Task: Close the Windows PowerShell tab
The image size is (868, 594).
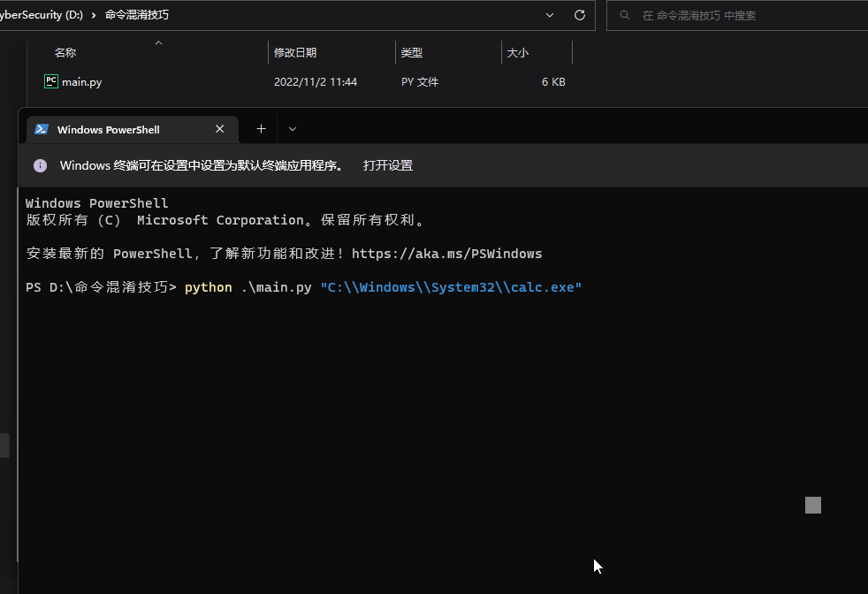Action: 220,129
